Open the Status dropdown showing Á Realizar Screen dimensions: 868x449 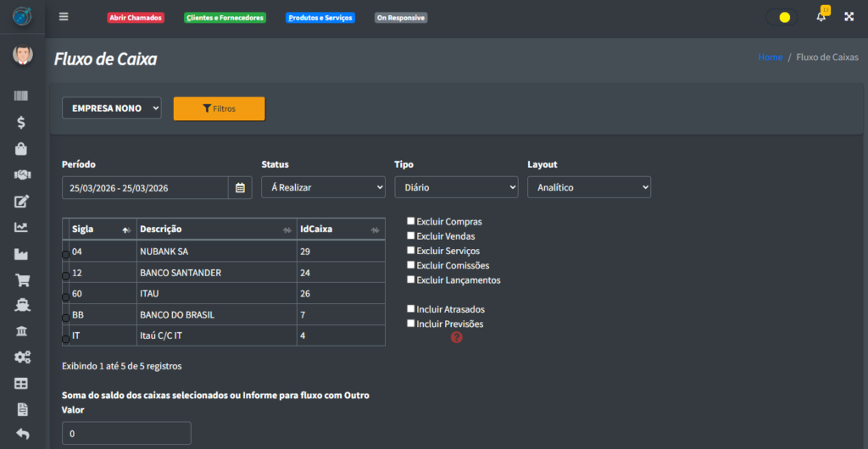323,187
